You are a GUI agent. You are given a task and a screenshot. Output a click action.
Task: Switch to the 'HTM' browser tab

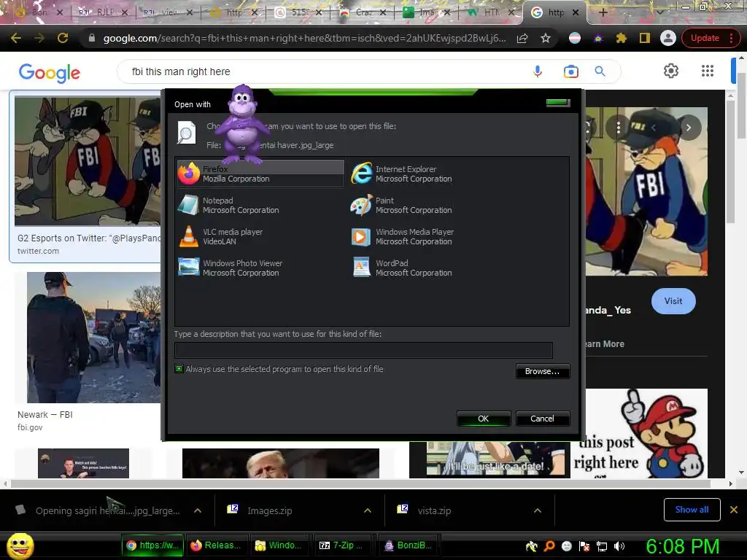(491, 12)
